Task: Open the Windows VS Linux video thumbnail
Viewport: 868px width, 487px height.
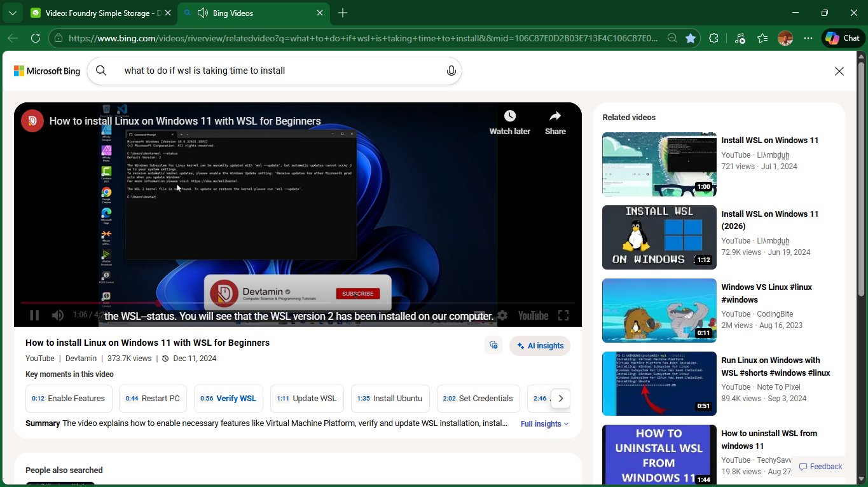Action: (659, 311)
